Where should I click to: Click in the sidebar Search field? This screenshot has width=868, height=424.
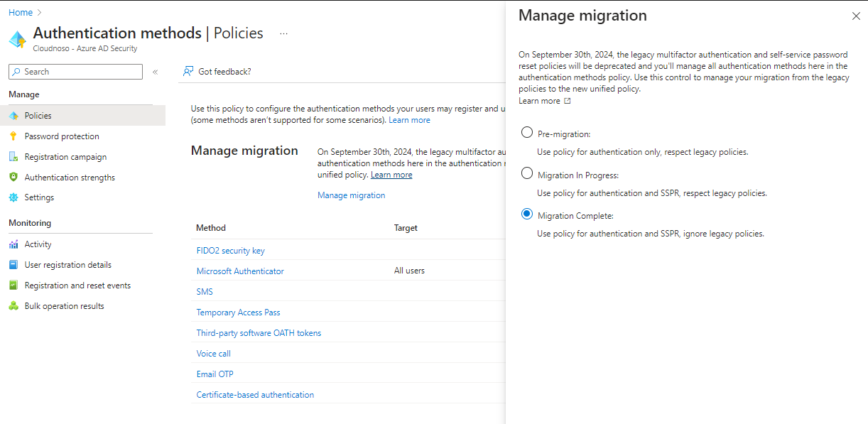[80, 72]
